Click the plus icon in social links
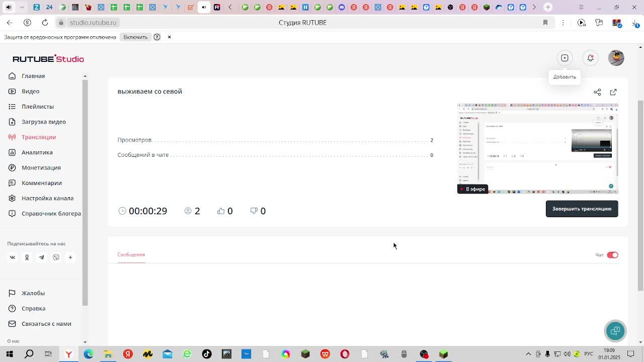This screenshot has height=362, width=644. (70, 257)
